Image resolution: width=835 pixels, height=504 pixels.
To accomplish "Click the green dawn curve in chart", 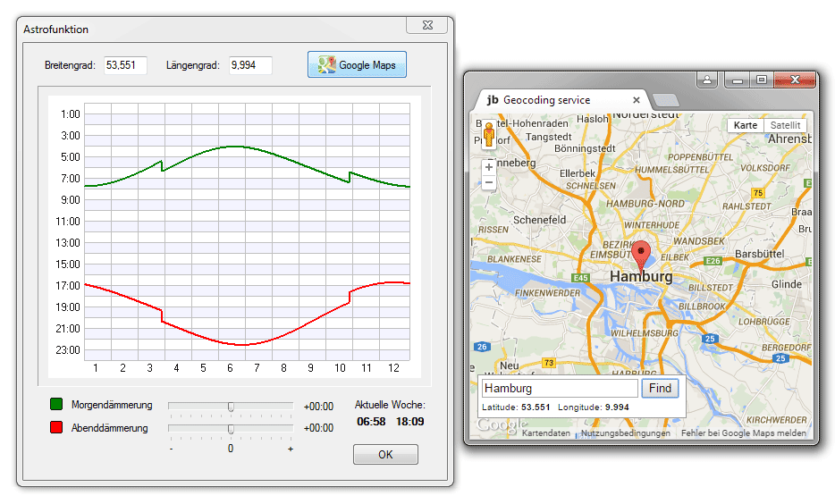I will (234, 147).
